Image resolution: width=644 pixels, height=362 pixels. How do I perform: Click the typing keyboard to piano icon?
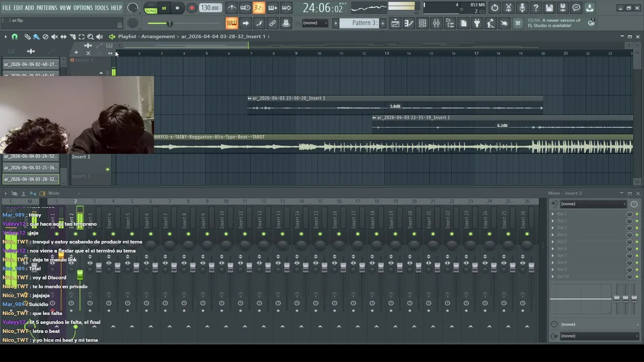point(231,23)
